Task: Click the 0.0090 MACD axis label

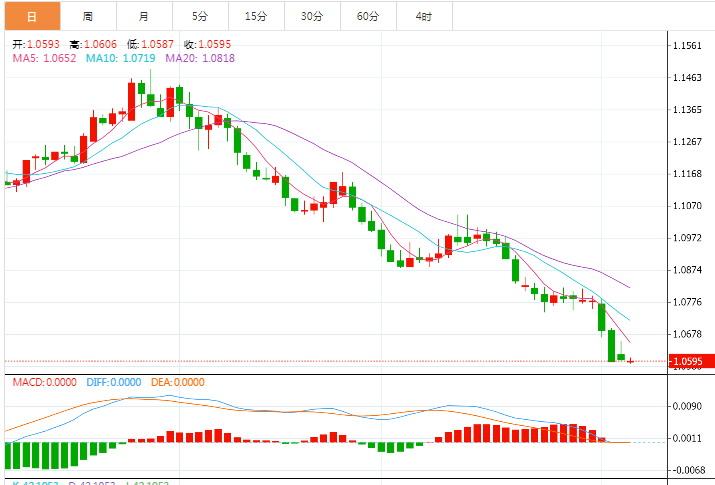Action: [x=688, y=406]
